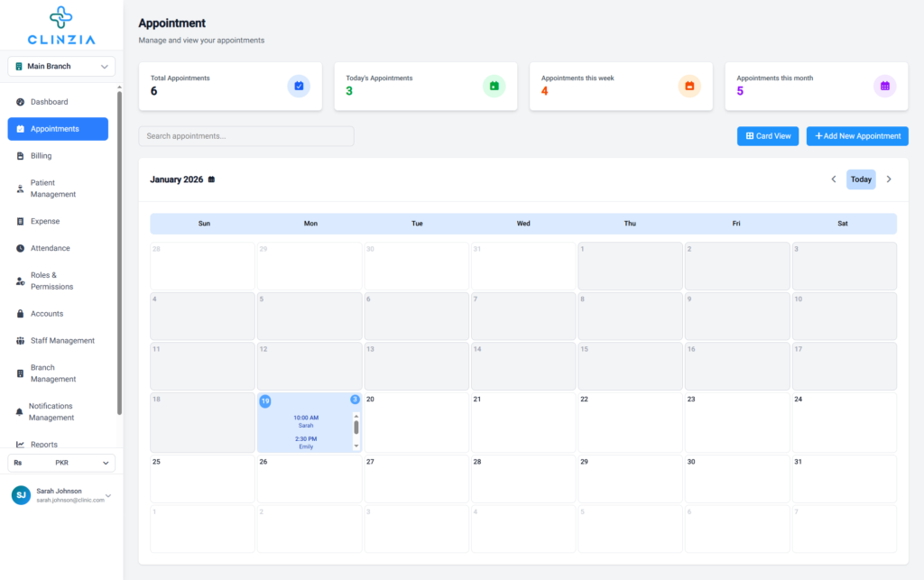Switch to Card View
Viewport: 924px width, 580px height.
pos(767,136)
